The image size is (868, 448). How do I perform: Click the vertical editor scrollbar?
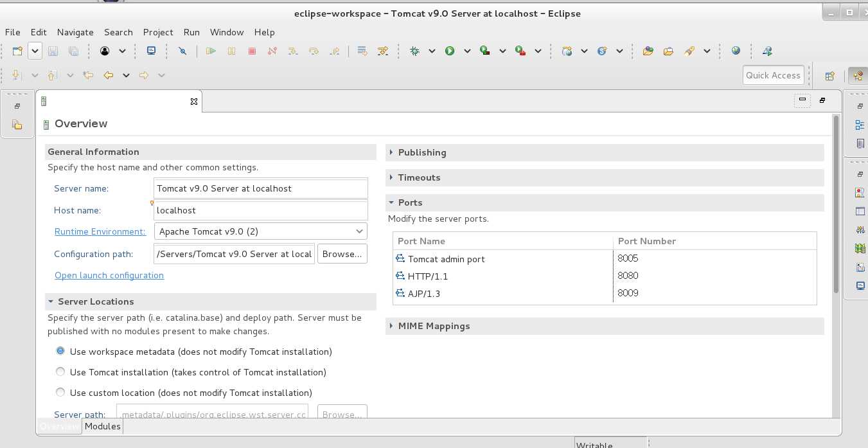[836, 204]
